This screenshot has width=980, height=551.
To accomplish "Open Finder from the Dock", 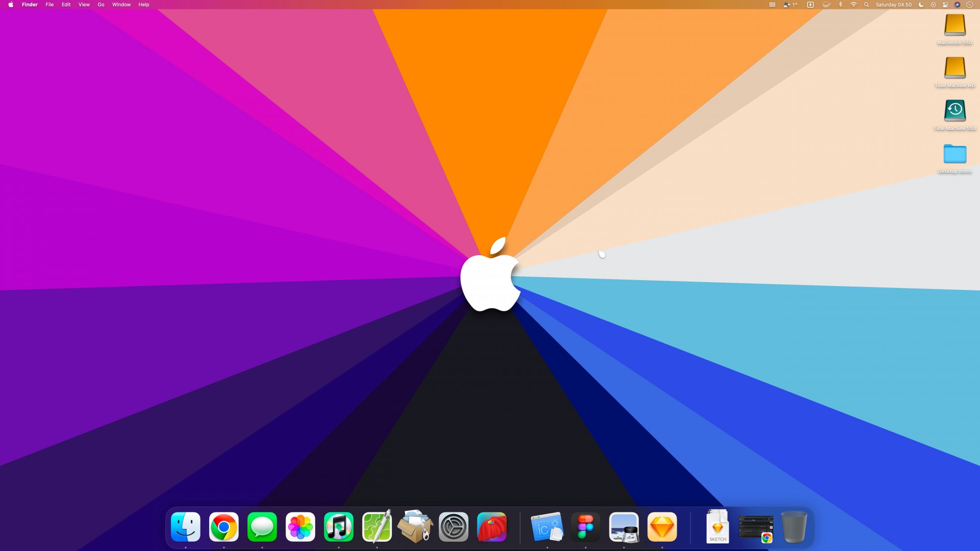I will [186, 527].
